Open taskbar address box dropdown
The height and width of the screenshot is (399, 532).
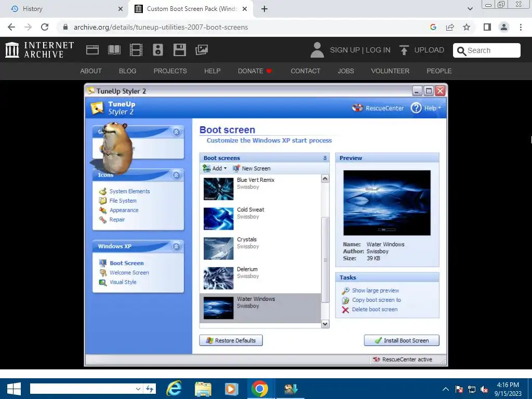(138, 389)
